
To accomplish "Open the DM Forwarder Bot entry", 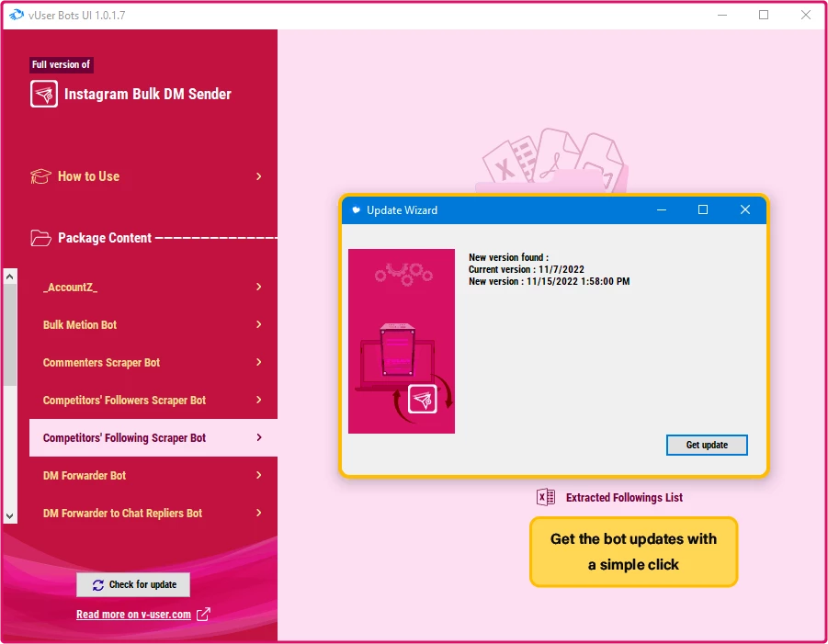I will tap(153, 475).
